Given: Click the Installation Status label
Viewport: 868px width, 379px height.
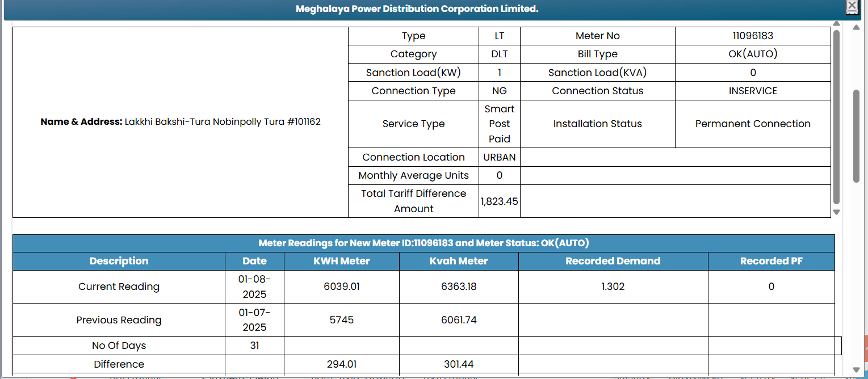Looking at the screenshot, I should tap(597, 124).
